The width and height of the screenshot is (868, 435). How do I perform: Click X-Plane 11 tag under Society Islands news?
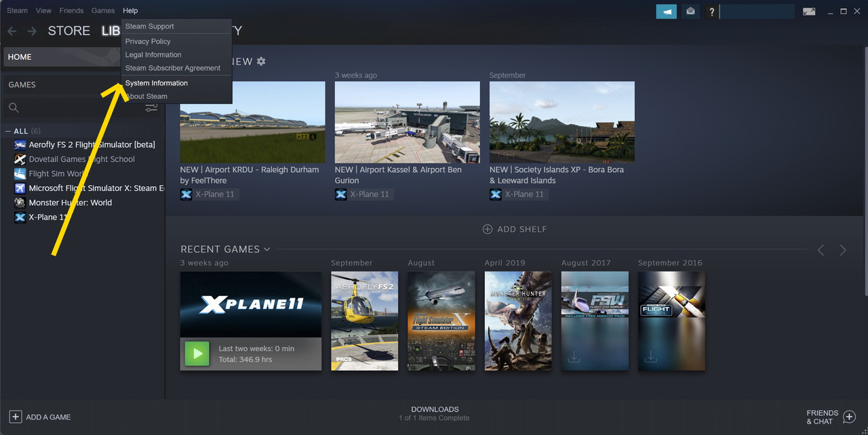[518, 194]
